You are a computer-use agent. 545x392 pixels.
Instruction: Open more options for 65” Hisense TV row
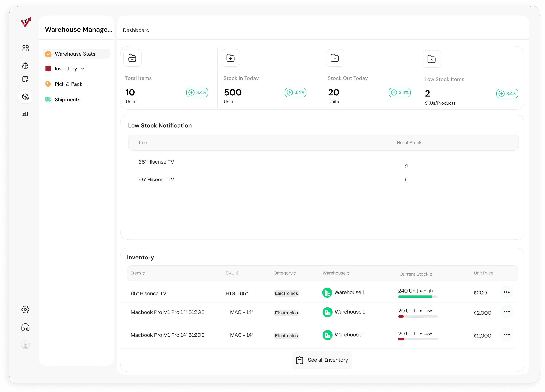pyautogui.click(x=507, y=292)
